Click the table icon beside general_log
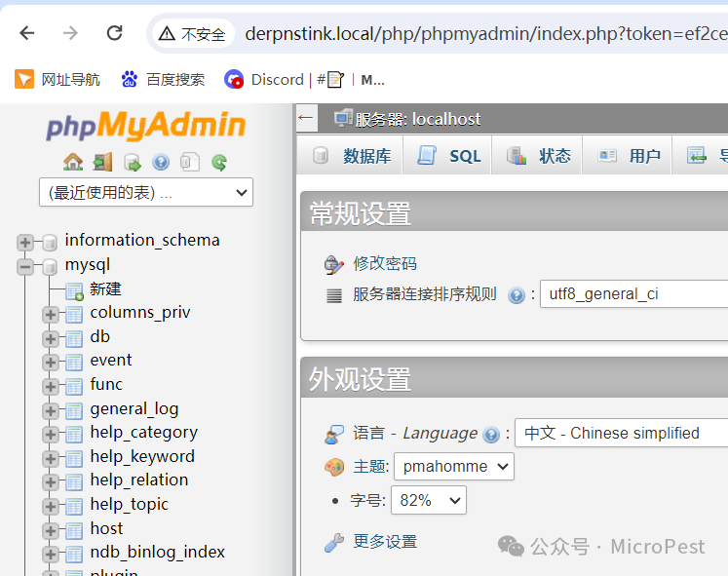Viewport: 728px width, 576px height. pyautogui.click(x=74, y=410)
